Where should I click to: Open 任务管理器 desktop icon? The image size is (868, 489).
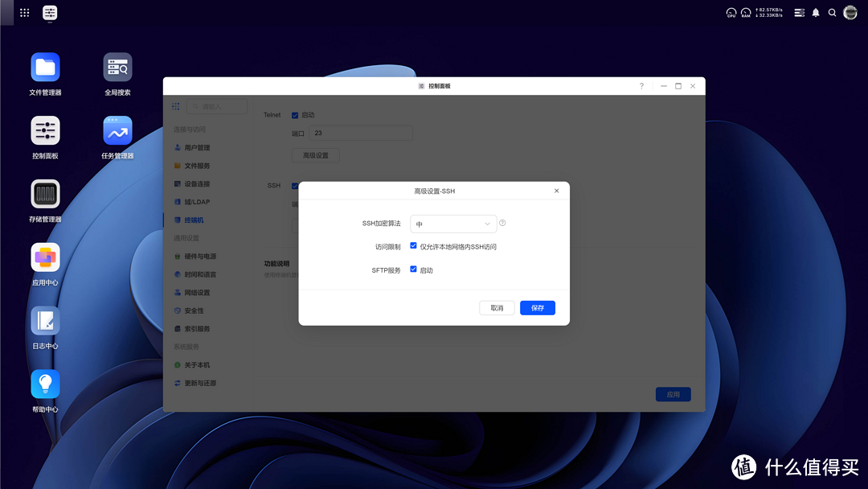coord(117,131)
